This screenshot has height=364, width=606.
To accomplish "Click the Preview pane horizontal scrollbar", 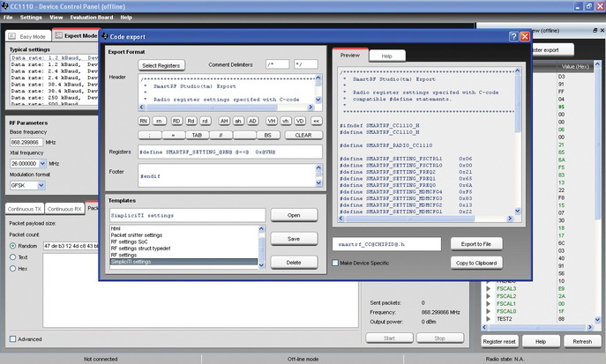I will click(426, 219).
